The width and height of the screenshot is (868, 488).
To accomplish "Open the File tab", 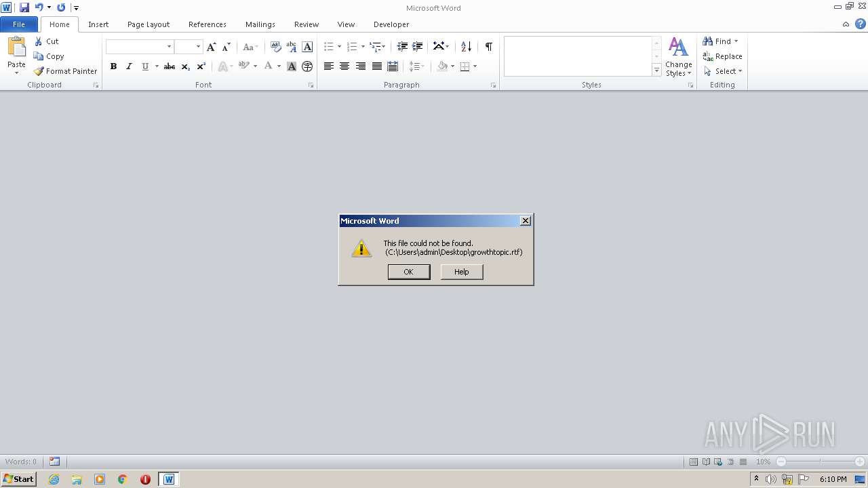I will 19,24.
